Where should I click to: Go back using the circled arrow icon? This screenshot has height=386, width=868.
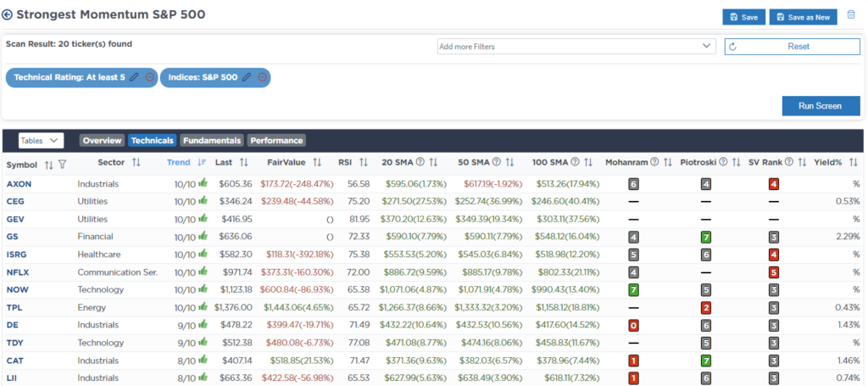pyautogui.click(x=8, y=15)
